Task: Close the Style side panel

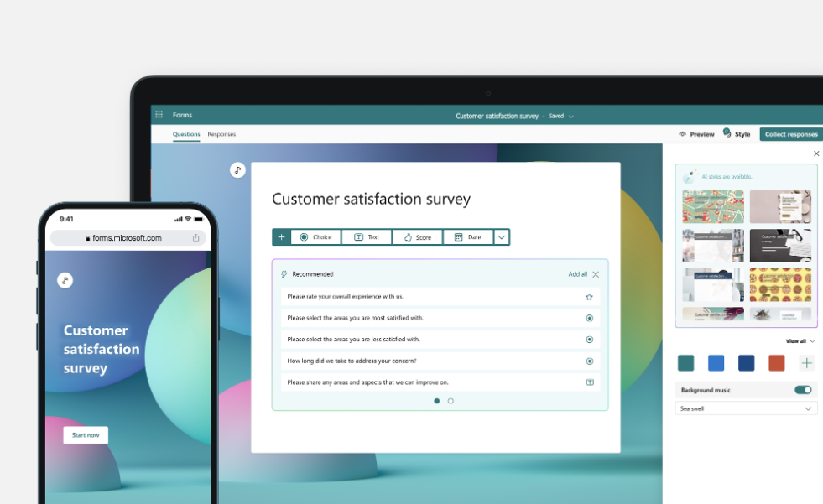Action: coord(816,153)
